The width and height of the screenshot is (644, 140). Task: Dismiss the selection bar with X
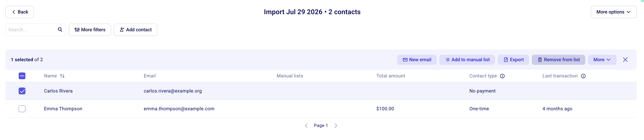pyautogui.click(x=625, y=60)
